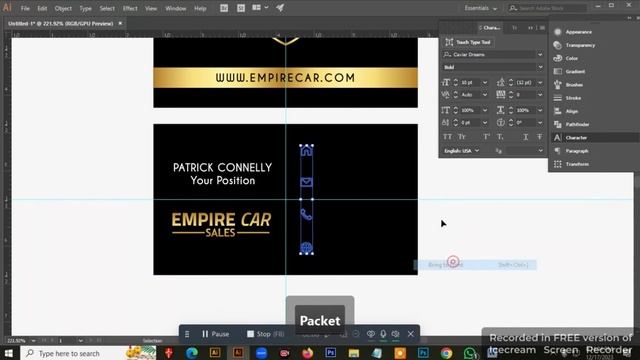Viewport: 640px width, 360px height.
Task: Open the Transform panel
Action: click(x=571, y=164)
